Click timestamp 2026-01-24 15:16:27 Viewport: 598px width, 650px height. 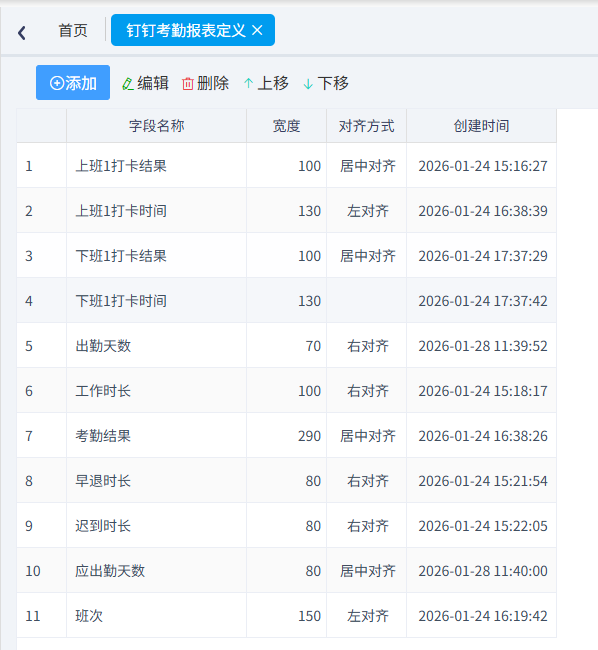pos(483,166)
